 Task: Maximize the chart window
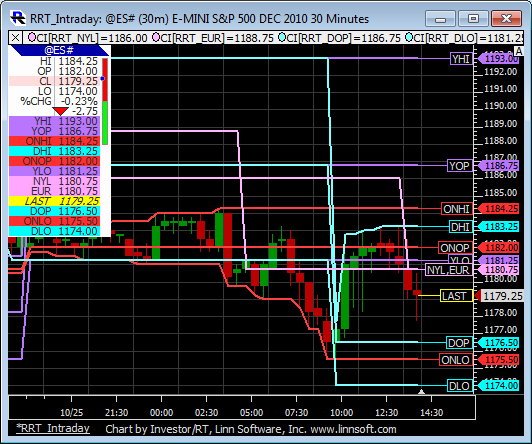pos(473,19)
